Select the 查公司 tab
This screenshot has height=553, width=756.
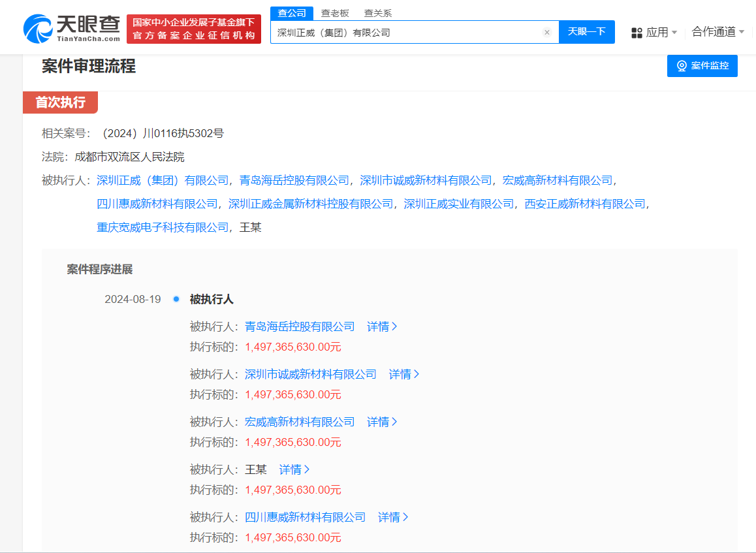(x=292, y=13)
